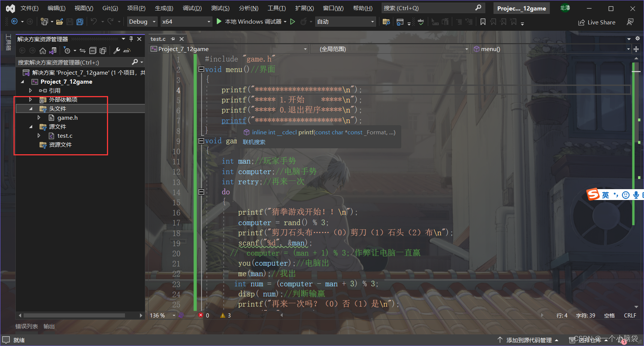The width and height of the screenshot is (644, 346).
Task: Expand the 外部依赖项 node
Action: tap(31, 99)
